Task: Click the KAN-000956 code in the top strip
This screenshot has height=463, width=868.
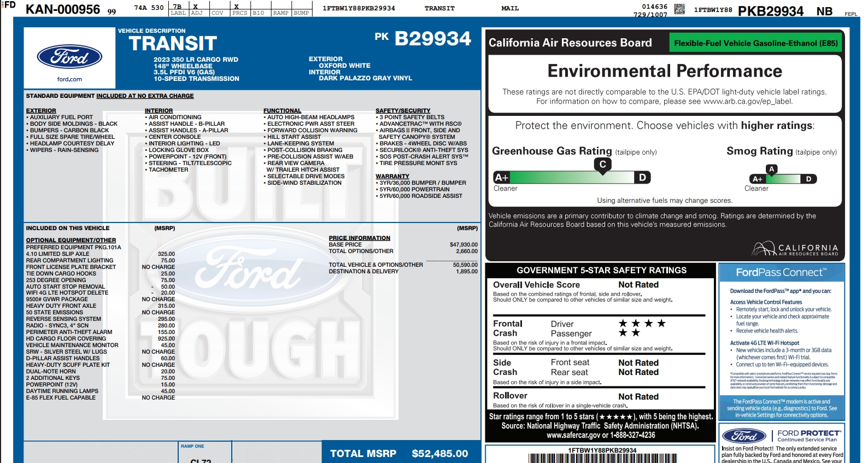Action: (63, 9)
